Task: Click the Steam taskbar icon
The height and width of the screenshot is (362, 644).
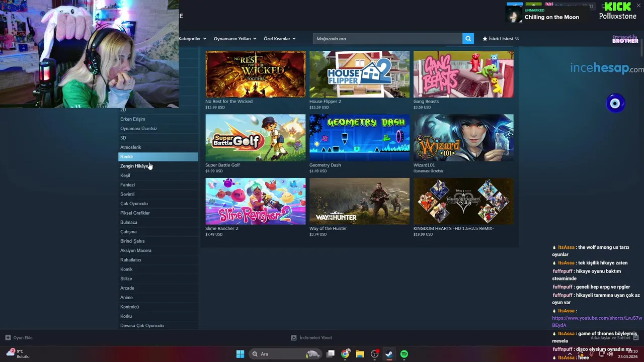Action: click(x=389, y=354)
